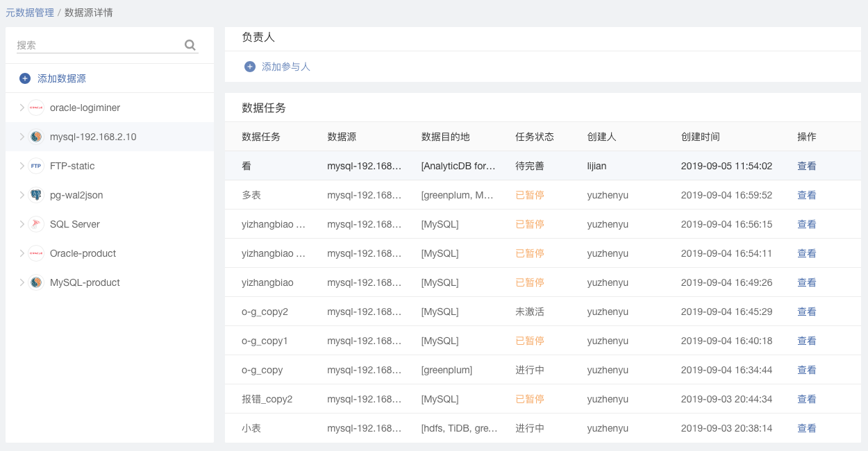Click the SQL Server logo icon

click(x=36, y=224)
